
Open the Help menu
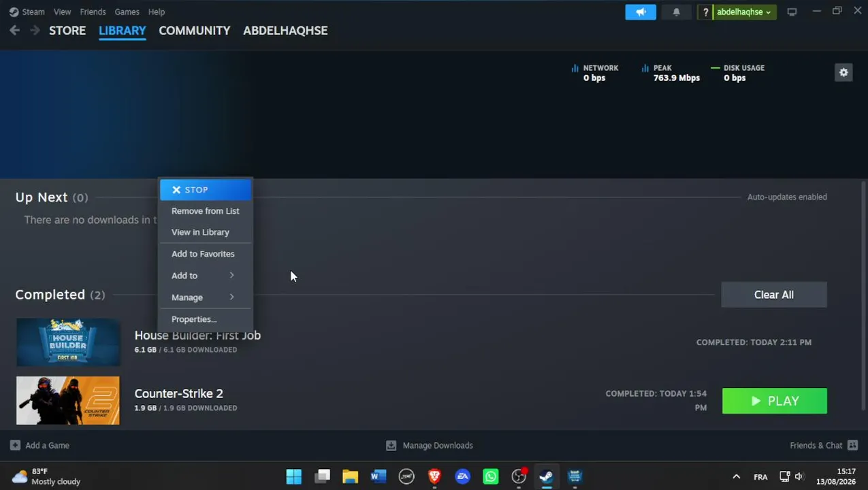(157, 12)
